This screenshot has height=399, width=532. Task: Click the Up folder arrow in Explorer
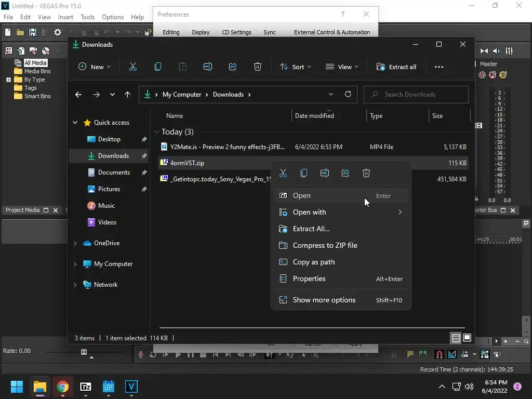128,95
